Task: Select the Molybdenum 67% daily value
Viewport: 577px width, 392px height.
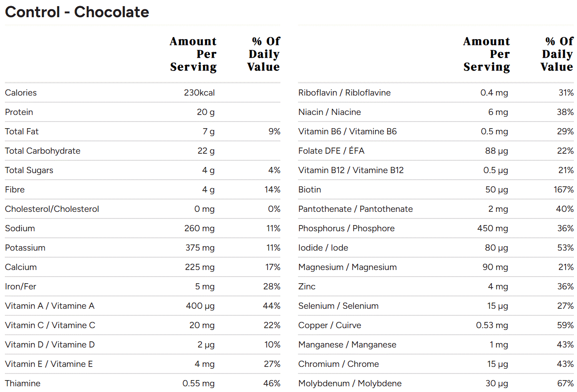Action: (565, 383)
